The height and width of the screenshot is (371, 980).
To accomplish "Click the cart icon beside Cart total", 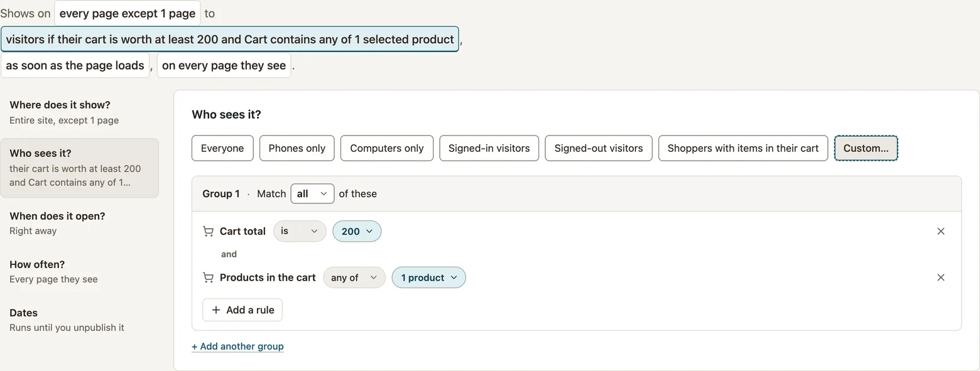I will tap(208, 231).
